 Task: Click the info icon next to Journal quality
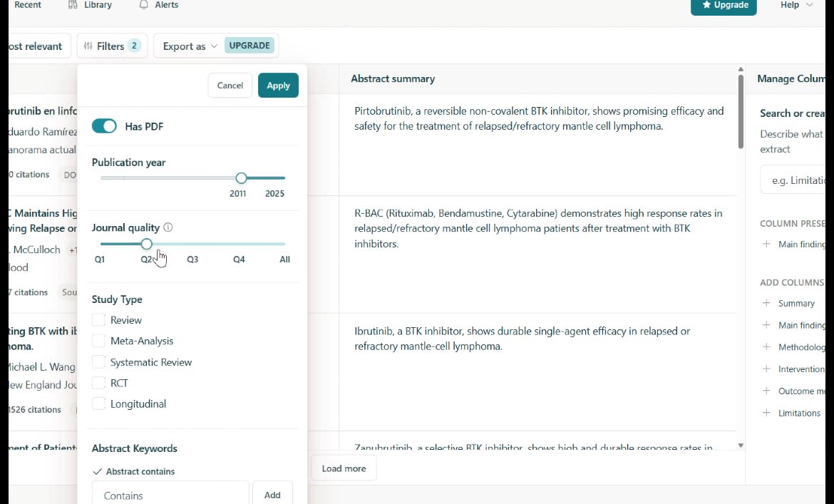point(169,227)
